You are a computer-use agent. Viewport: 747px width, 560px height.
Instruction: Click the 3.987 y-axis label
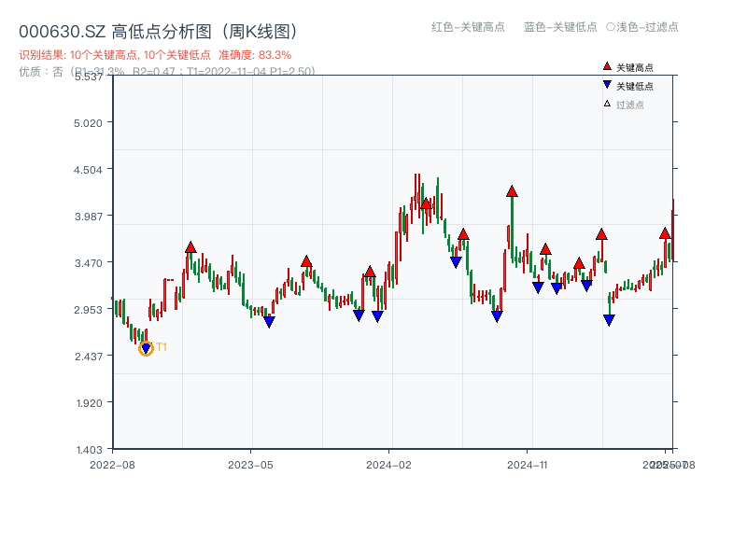pos(88,217)
